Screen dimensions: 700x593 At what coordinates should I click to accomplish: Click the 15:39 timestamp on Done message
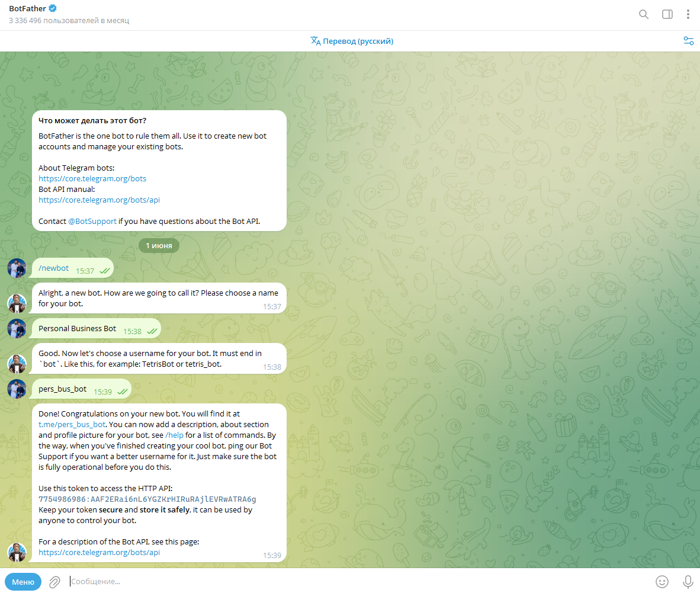[272, 556]
